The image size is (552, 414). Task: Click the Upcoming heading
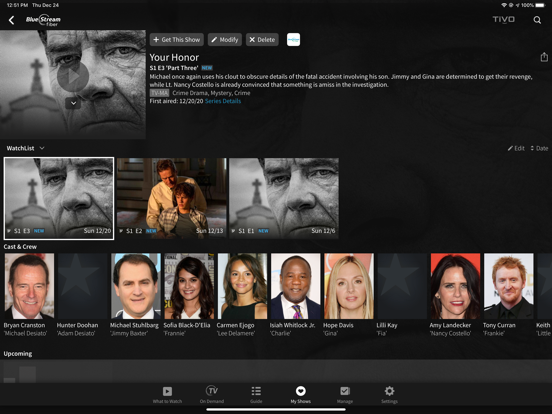coord(18,354)
